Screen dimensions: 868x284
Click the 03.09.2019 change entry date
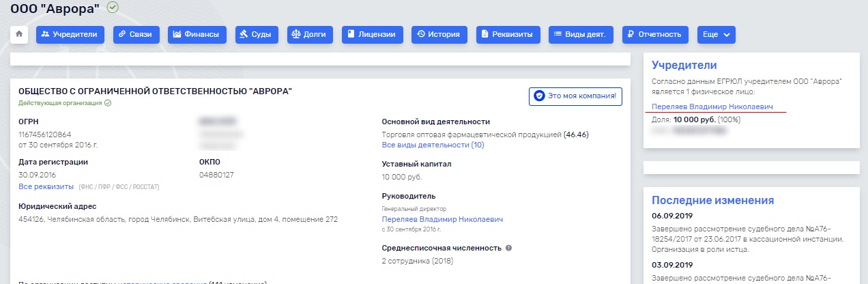tap(672, 264)
